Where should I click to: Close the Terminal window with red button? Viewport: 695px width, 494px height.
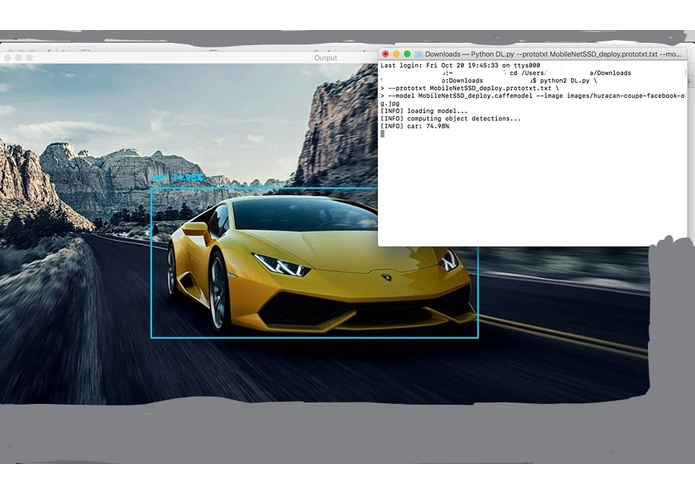385,54
